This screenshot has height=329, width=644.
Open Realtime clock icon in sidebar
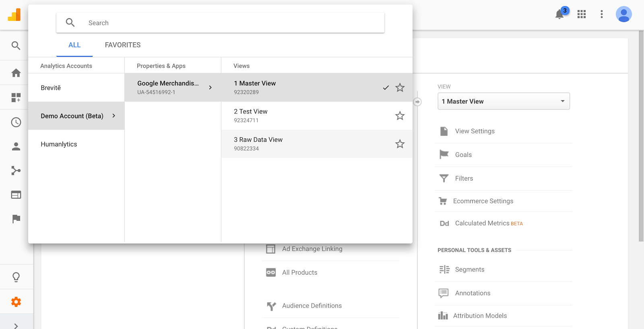(x=16, y=122)
